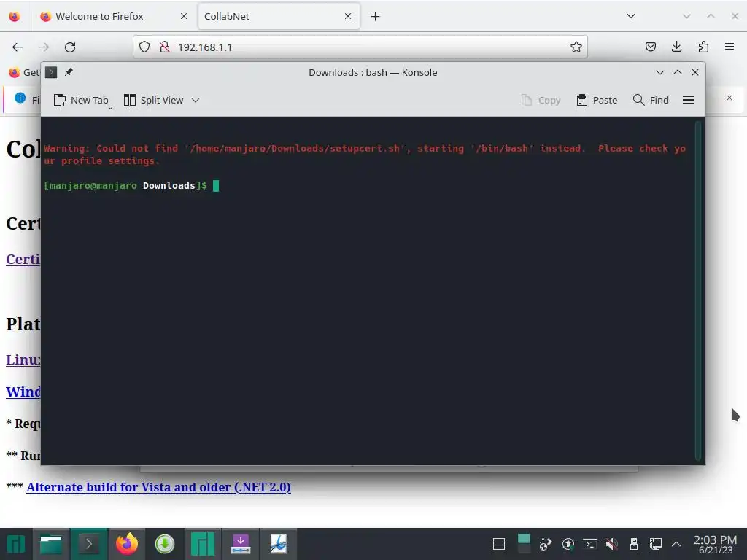The height and width of the screenshot is (560, 747).
Task: Expand Split View dropdown chevron
Action: tap(196, 100)
